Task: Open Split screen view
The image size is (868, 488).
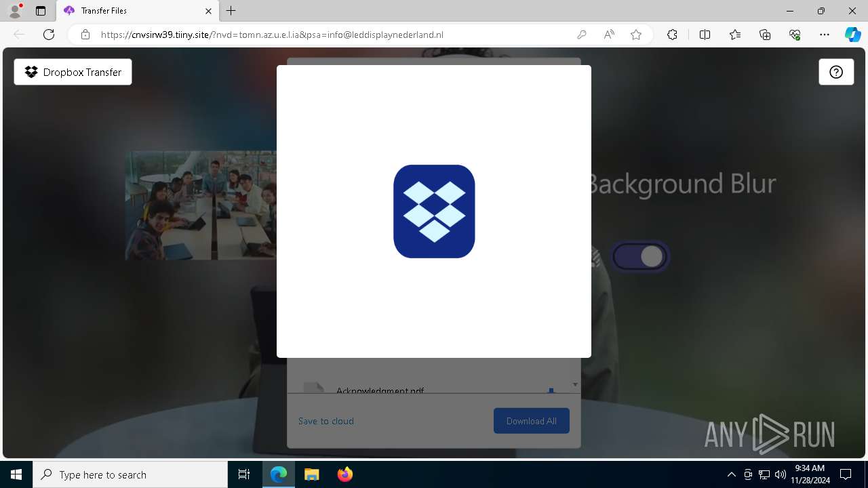Action: pyautogui.click(x=705, y=35)
